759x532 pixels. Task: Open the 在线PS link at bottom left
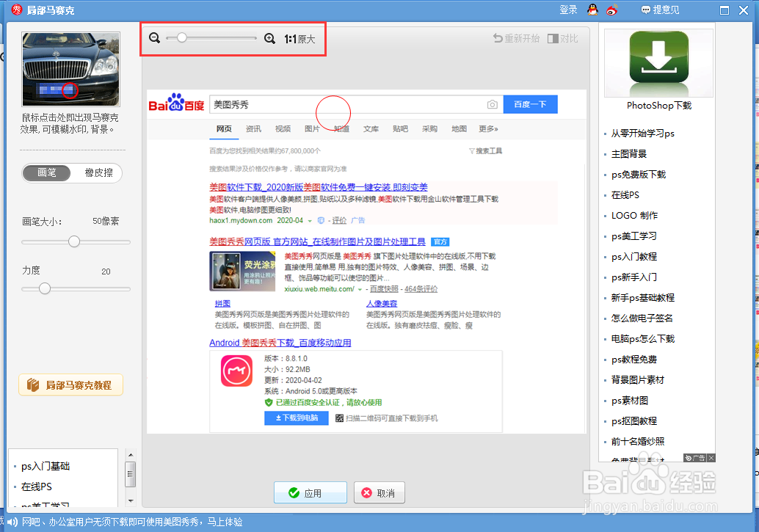tap(36, 487)
